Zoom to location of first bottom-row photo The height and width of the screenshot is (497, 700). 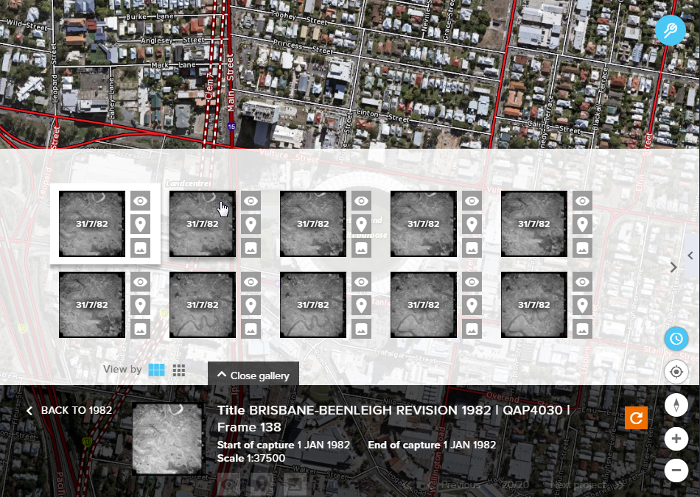click(140, 305)
